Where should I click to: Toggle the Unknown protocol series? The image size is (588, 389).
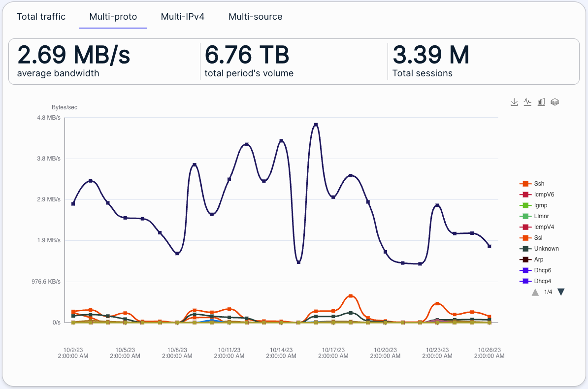coord(546,249)
